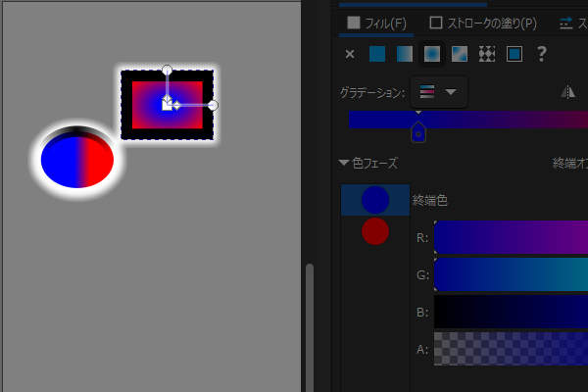This screenshot has height=392, width=588.
Task: Click the radial gradient center square handle
Action: pos(167,105)
